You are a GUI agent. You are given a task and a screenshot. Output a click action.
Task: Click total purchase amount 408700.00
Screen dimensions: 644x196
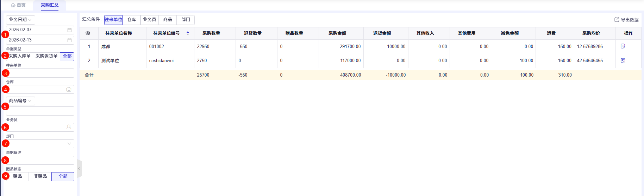350,75
